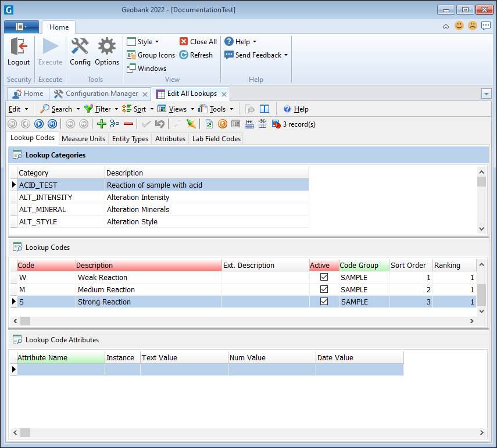Image resolution: width=497 pixels, height=448 pixels.
Task: Click Lookup Categories vertical scrollbar down arrow
Action: pyautogui.click(x=481, y=229)
